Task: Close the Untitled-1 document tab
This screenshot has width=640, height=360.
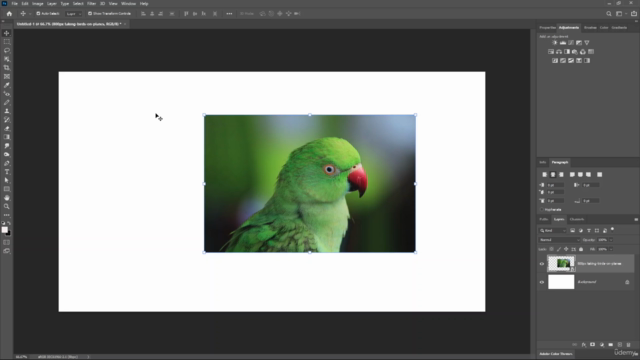Action: tap(125, 24)
